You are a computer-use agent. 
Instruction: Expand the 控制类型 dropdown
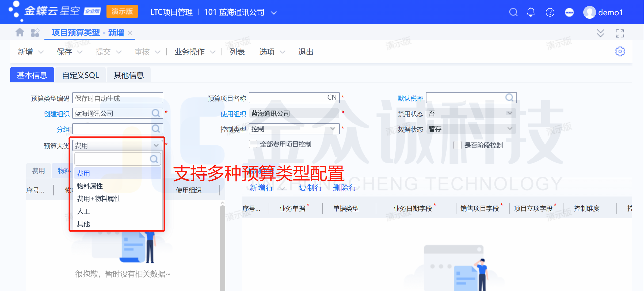click(333, 129)
